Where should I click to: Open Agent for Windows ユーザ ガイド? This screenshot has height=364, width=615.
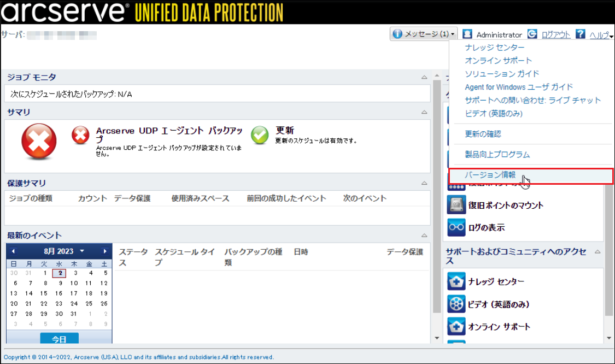519,87
